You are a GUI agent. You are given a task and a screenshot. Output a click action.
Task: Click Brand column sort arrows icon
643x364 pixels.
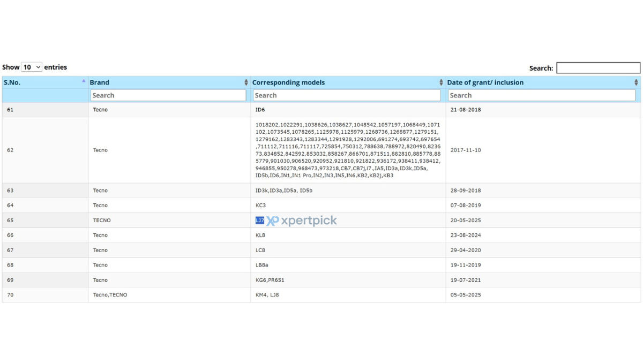click(x=246, y=82)
